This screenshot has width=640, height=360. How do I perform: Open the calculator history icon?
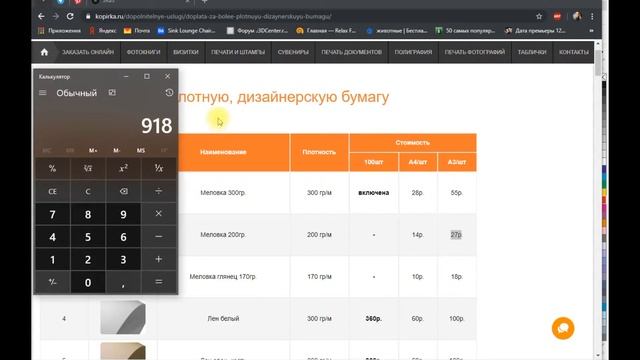(169, 93)
